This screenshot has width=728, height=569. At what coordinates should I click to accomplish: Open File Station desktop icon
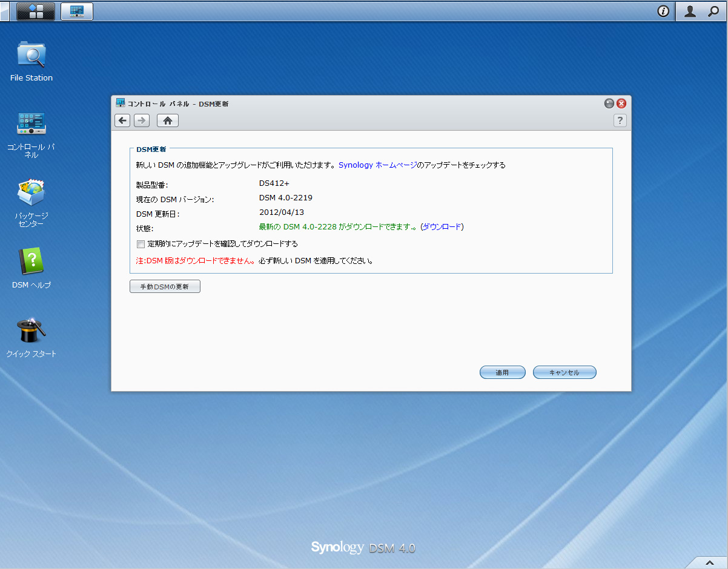pyautogui.click(x=31, y=61)
